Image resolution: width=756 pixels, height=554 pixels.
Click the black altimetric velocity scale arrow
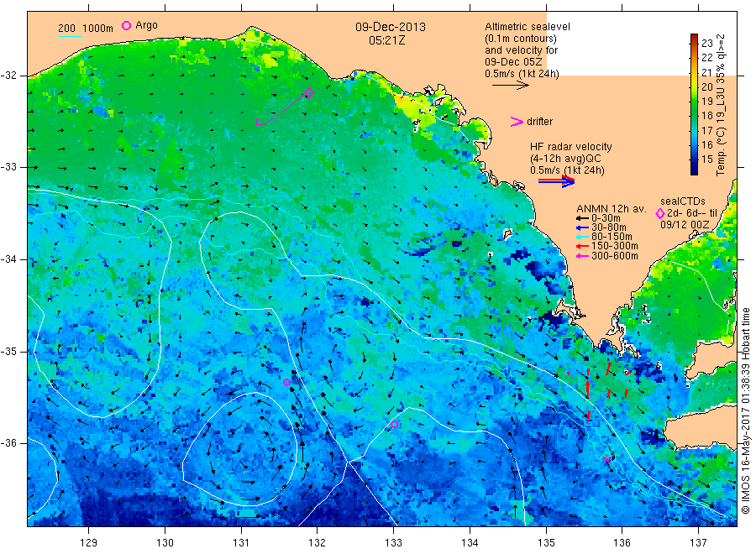[510, 86]
